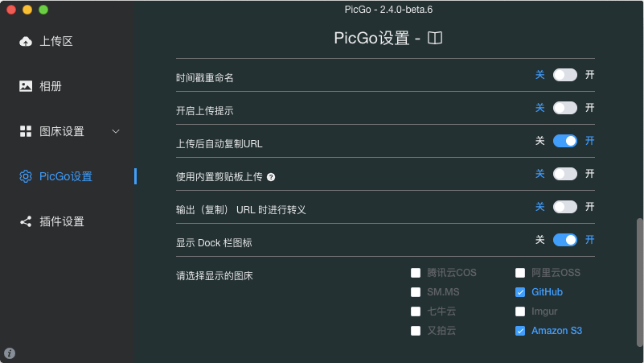The image size is (644, 363).
Task: Enable the 时间戳重命名 switch
Action: [x=564, y=75]
